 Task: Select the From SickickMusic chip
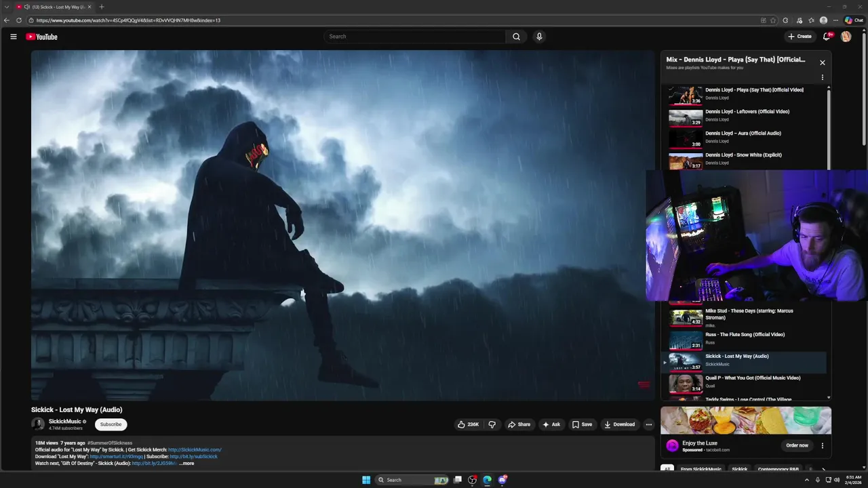click(x=701, y=469)
